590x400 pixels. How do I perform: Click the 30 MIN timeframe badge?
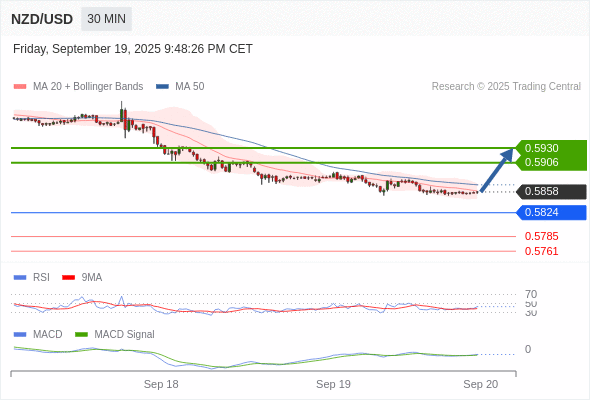[106, 19]
